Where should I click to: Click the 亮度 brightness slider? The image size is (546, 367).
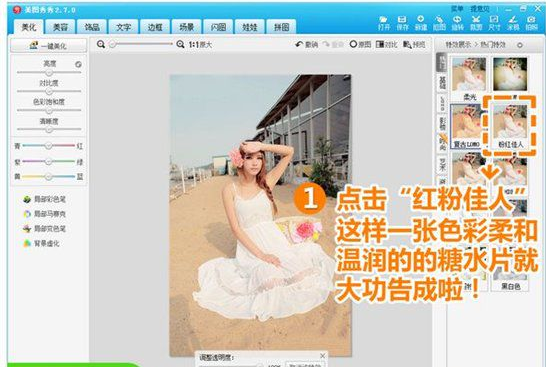[49, 72]
